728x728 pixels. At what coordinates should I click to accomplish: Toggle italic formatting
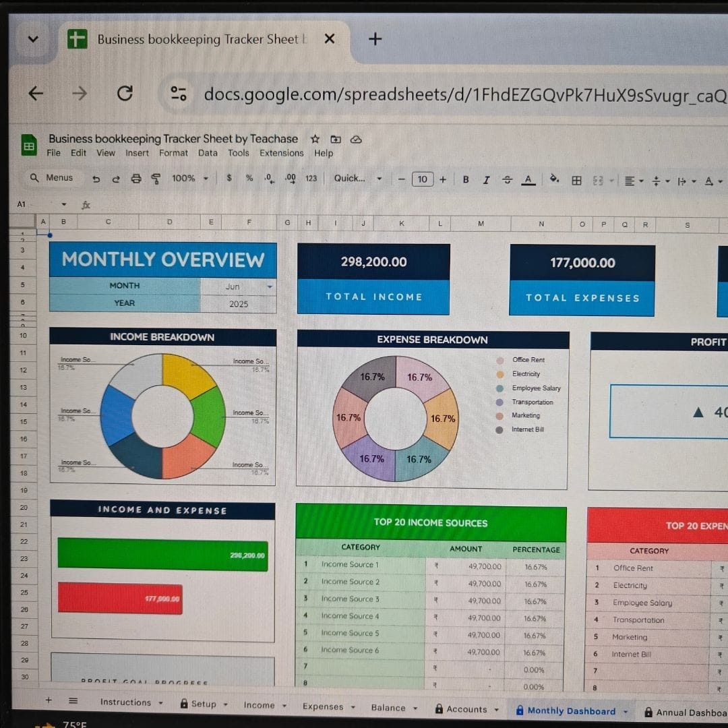tap(486, 180)
